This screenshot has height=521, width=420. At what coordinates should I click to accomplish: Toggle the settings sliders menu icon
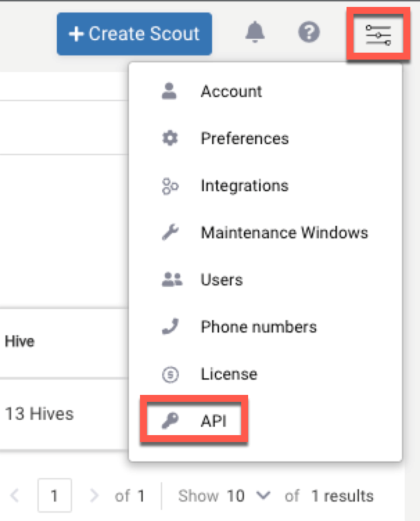(378, 34)
